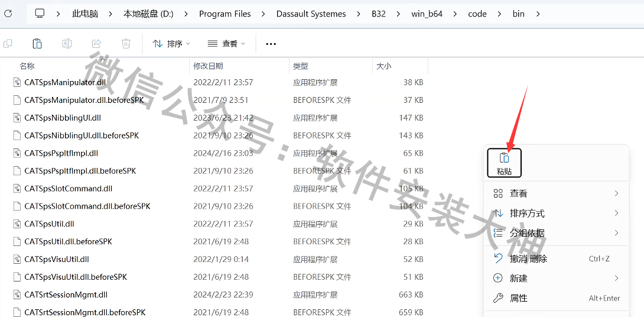Go to Program Files in address path
The height and width of the screenshot is (317, 644).
225,14
